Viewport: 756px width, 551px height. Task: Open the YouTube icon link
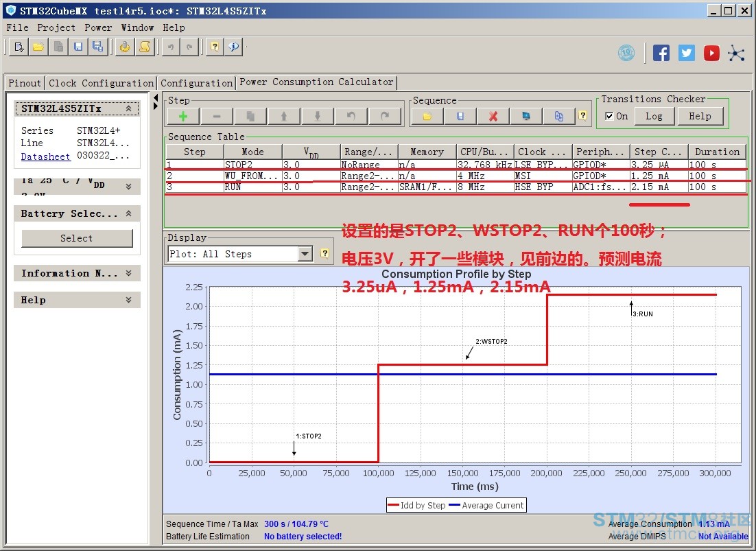tap(711, 53)
